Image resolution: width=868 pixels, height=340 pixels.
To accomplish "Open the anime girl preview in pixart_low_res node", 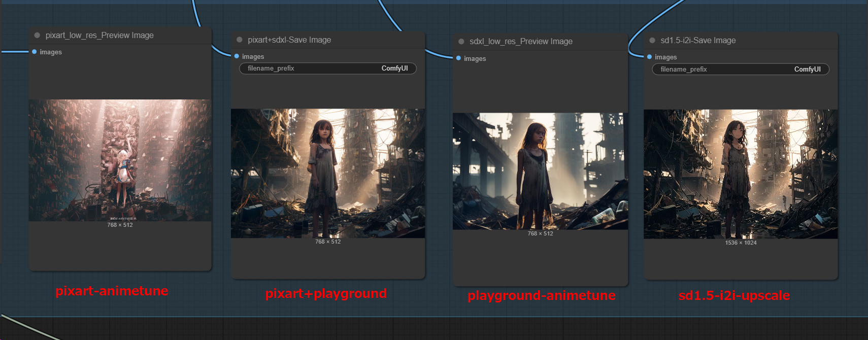I will point(120,160).
